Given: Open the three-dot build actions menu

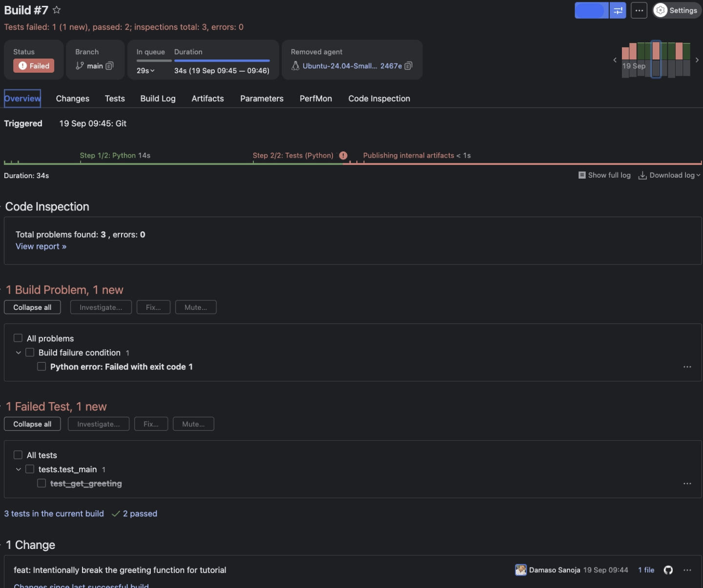Looking at the screenshot, I should pos(639,10).
